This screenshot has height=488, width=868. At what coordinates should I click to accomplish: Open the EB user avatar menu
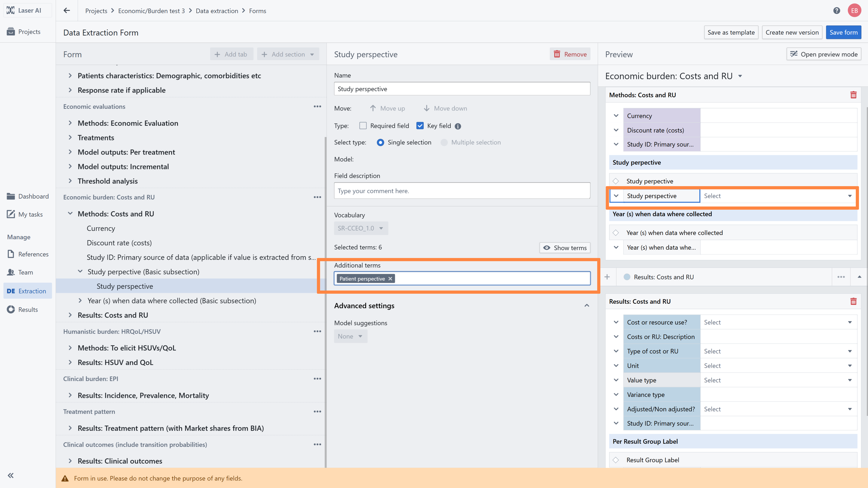click(x=854, y=10)
